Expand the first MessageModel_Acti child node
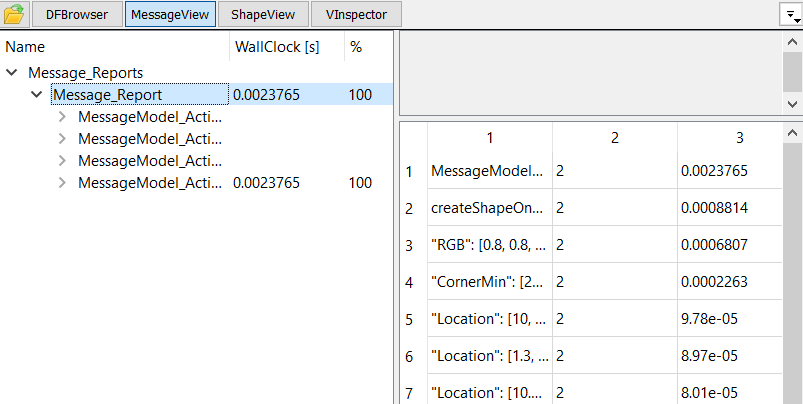The height and width of the screenshot is (404, 803). [x=62, y=117]
